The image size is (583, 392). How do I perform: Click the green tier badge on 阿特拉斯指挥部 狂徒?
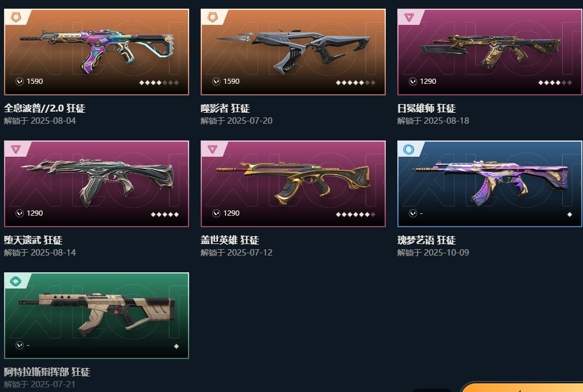16,281
